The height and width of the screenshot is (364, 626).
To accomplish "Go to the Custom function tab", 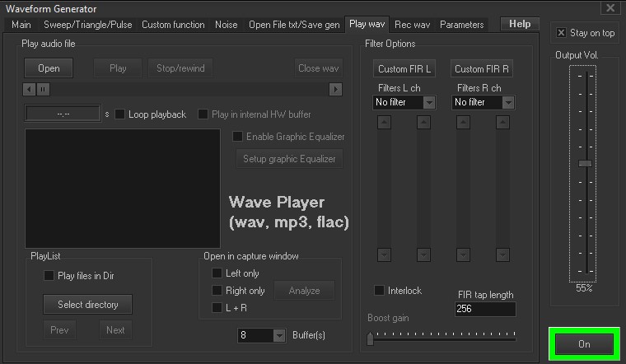I will [173, 25].
